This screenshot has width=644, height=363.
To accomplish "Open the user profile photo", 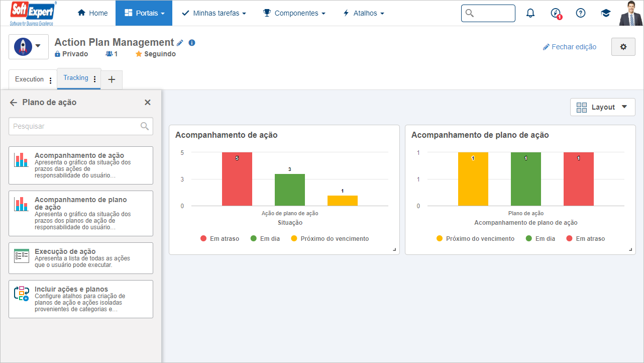I will point(631,13).
